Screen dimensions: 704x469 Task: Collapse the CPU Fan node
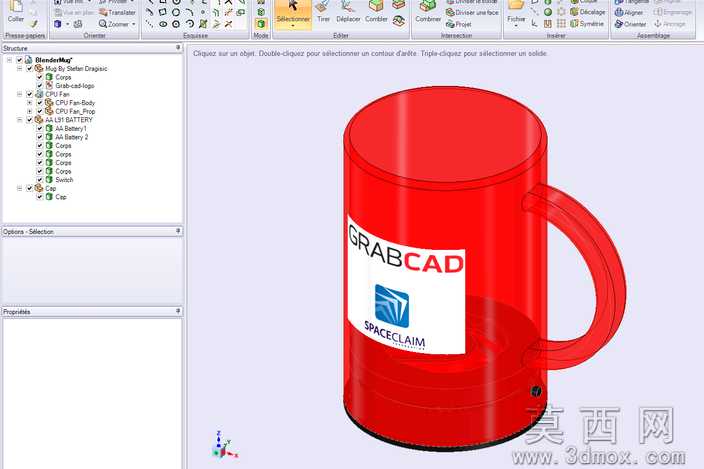click(19, 94)
